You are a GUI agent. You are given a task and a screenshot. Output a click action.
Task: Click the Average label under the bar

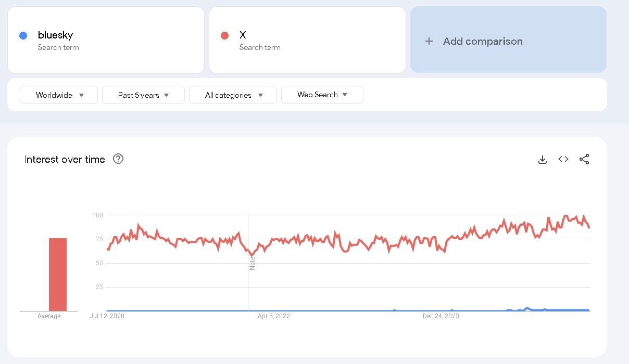tap(49, 316)
